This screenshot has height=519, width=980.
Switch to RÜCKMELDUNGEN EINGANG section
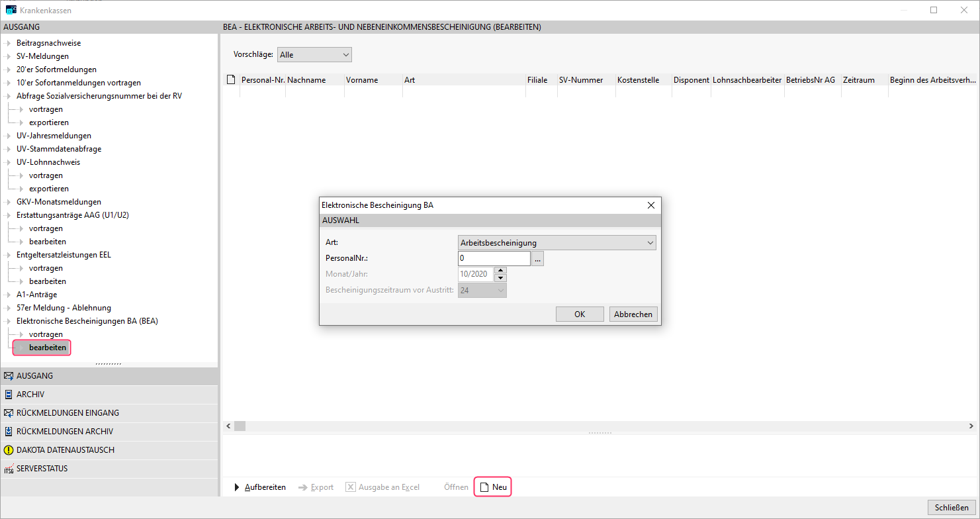click(109, 413)
